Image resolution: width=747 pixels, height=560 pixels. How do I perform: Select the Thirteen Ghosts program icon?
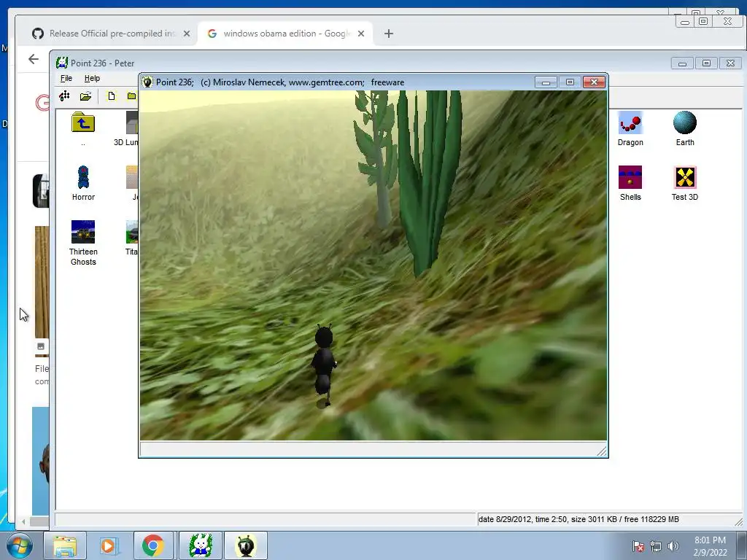click(83, 232)
